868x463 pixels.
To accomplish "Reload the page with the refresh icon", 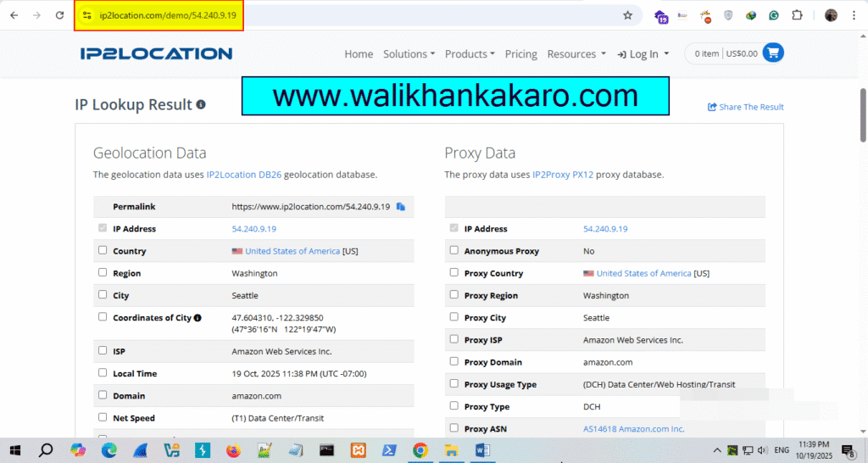I will click(60, 15).
